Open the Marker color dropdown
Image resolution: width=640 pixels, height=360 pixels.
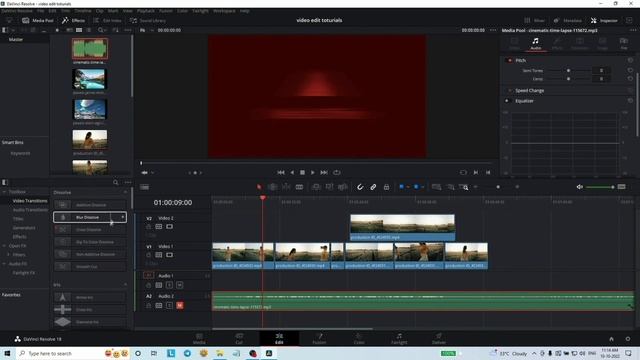pos(422,187)
